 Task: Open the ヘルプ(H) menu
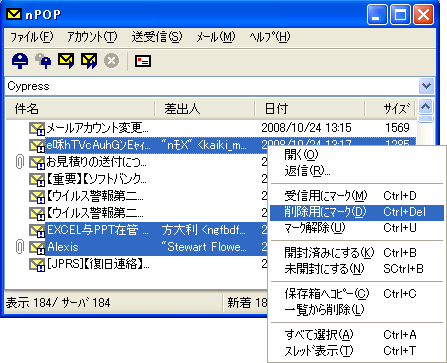[x=270, y=37]
